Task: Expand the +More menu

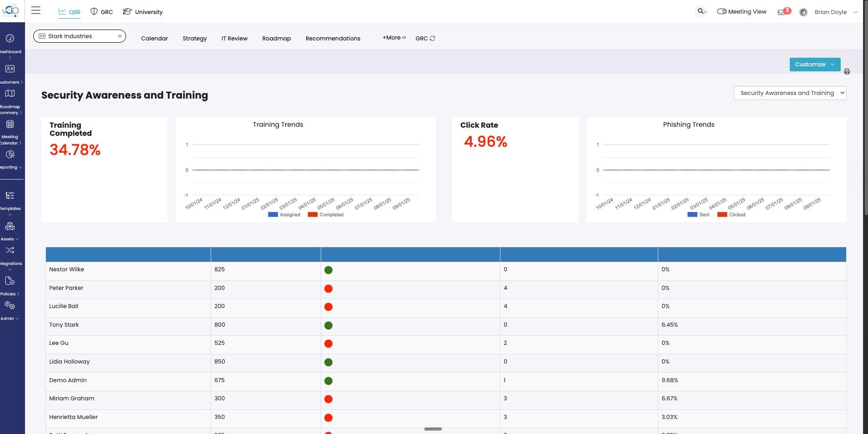Action: (394, 38)
